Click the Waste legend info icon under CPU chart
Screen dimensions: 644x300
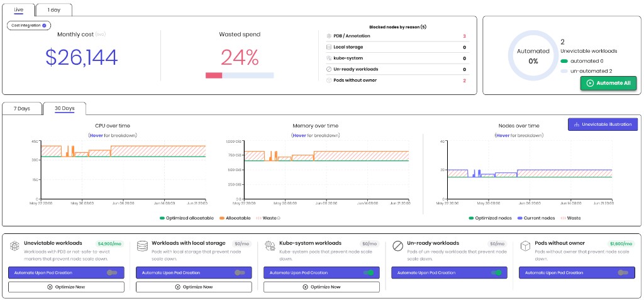[x=279, y=218]
